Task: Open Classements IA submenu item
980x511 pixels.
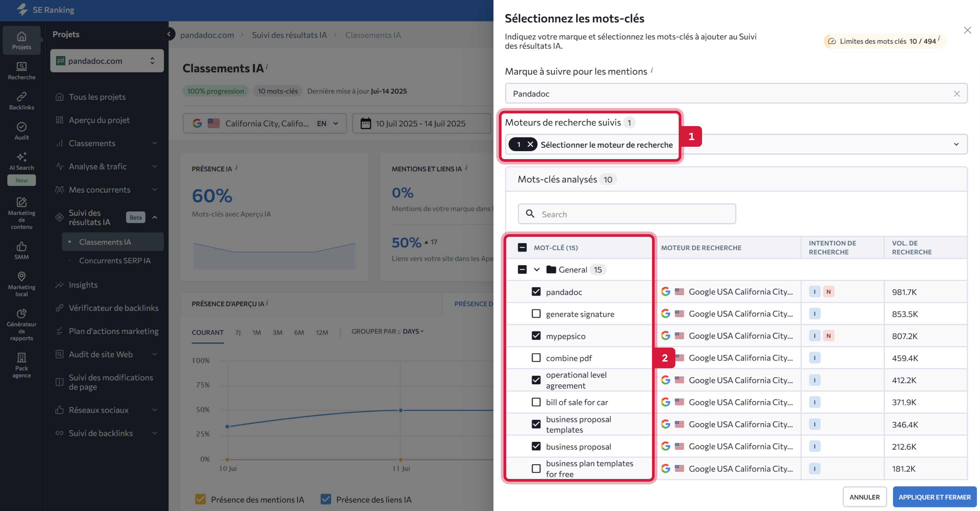Action: pyautogui.click(x=112, y=242)
